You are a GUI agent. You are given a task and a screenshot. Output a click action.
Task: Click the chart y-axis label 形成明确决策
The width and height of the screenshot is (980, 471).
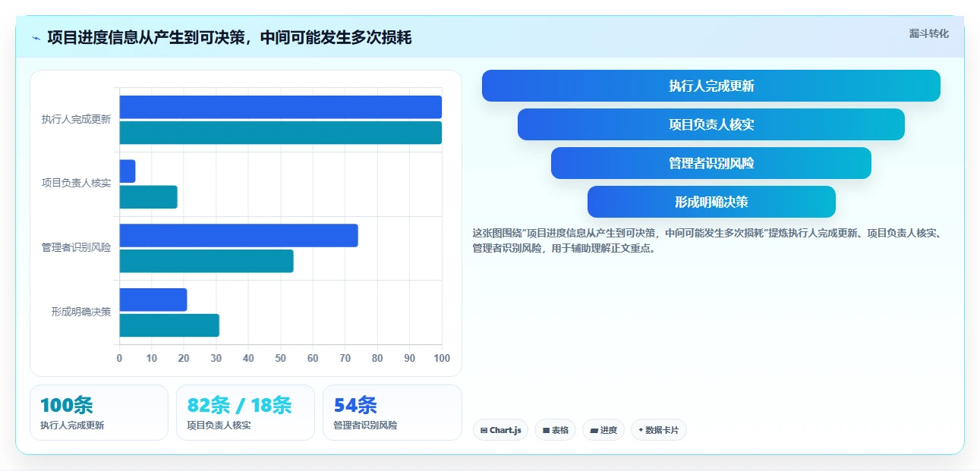[81, 312]
